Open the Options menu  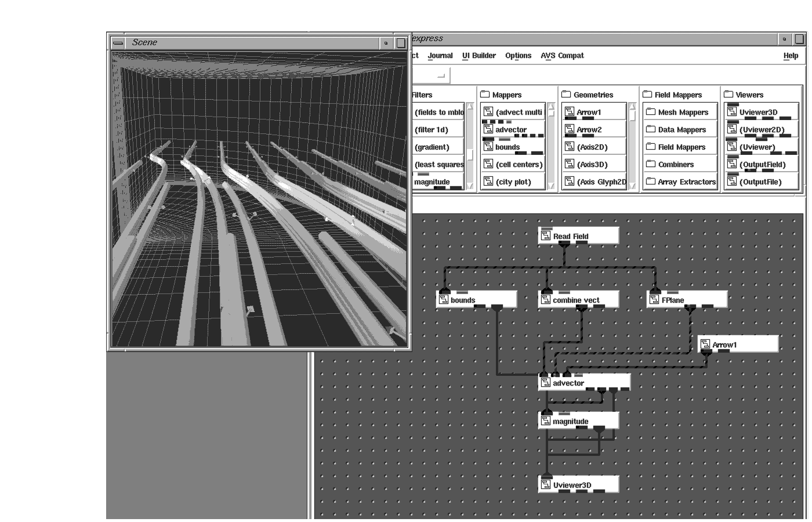click(x=518, y=56)
